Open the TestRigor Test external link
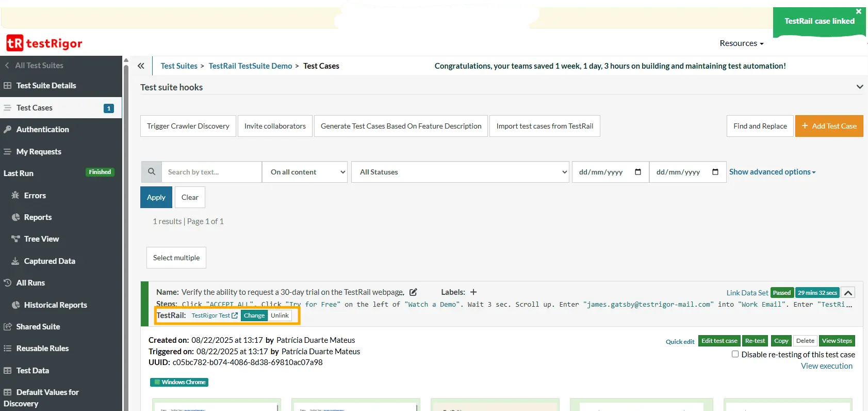The height and width of the screenshot is (411, 868). [x=215, y=315]
